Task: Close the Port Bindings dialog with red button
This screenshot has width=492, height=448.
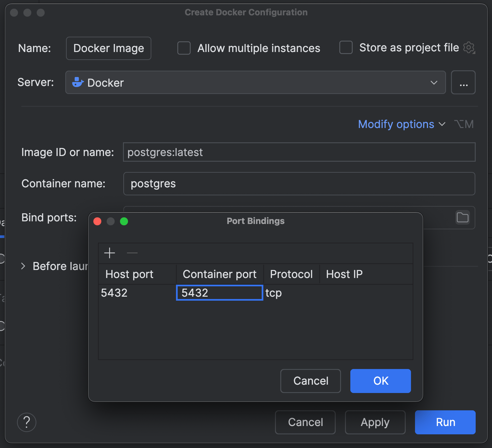Action: click(x=97, y=221)
